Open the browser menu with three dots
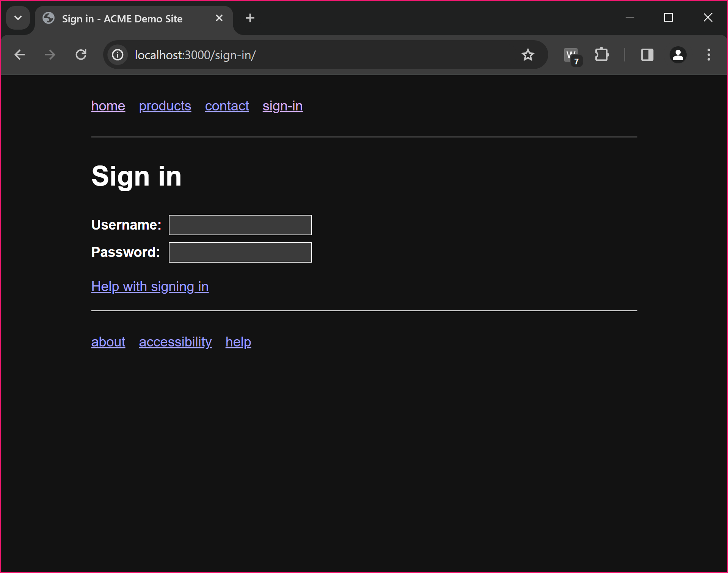Screen dimensions: 728x573 (708, 55)
